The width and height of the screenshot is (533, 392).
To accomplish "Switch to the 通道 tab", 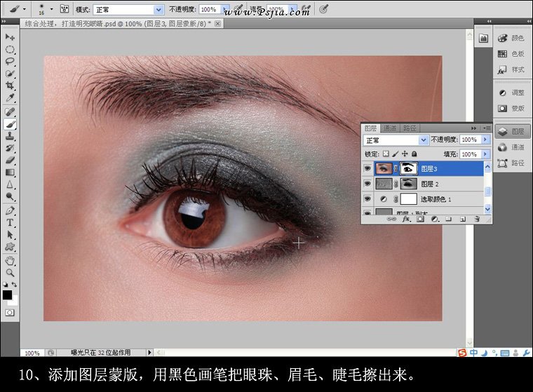I will (x=389, y=128).
